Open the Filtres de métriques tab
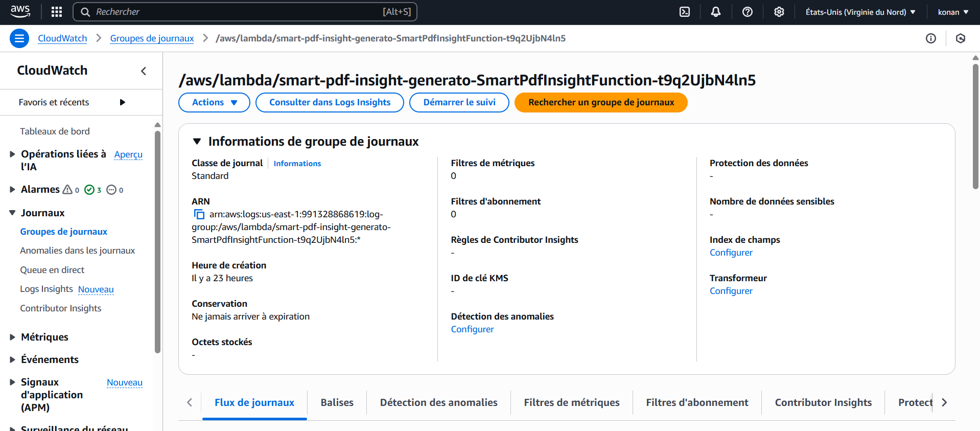 tap(572, 402)
